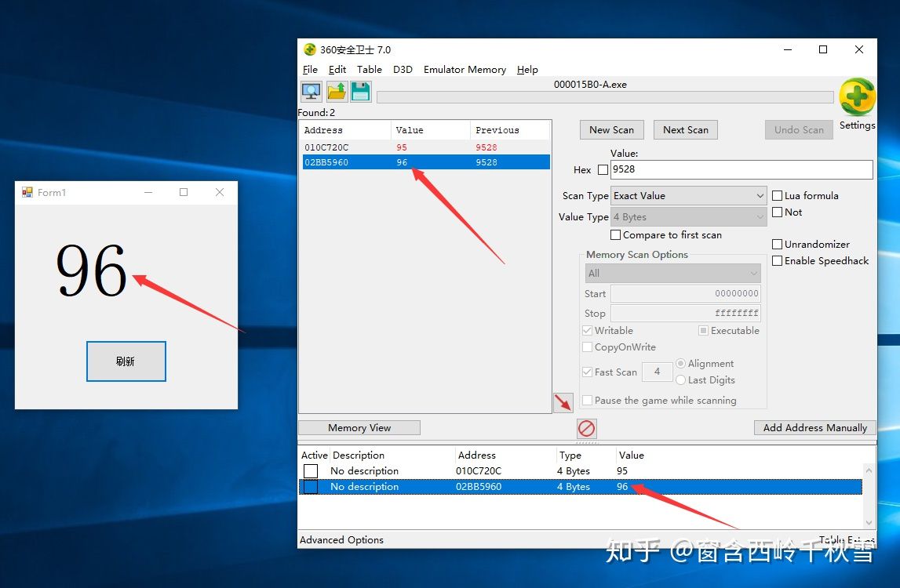Select found address 02BB5960 row

pos(426,162)
